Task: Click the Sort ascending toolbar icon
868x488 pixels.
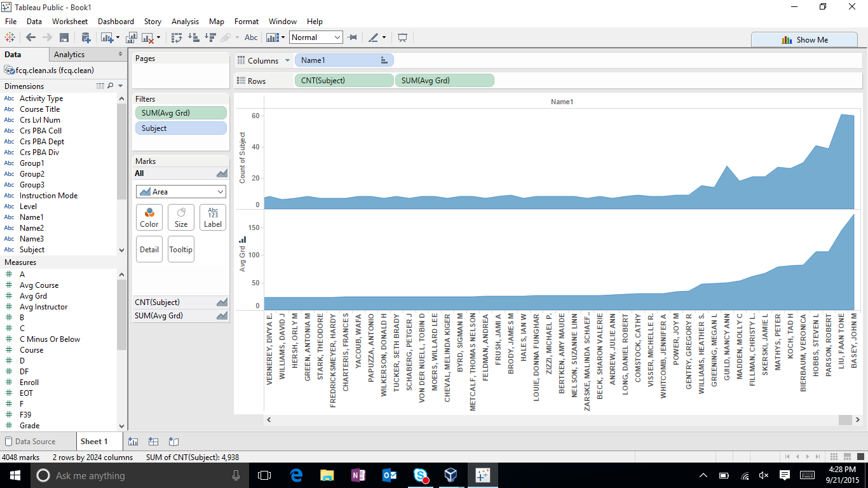Action: click(x=194, y=37)
